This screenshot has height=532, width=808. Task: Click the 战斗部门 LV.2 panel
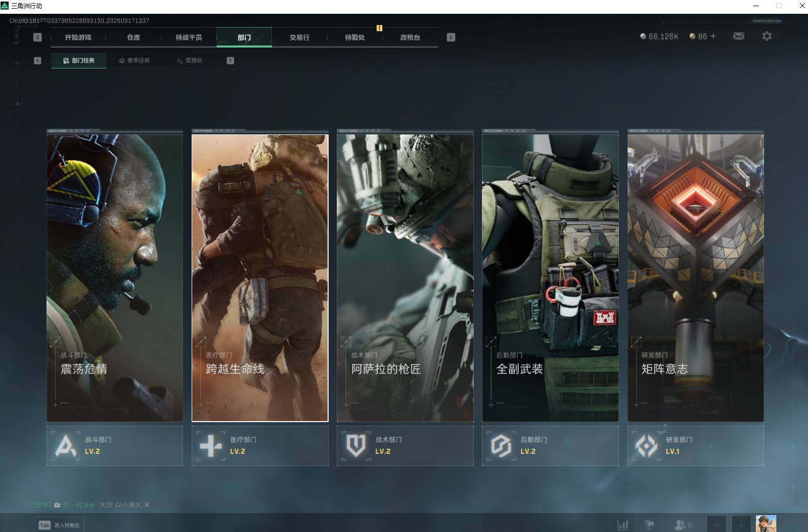point(114,446)
